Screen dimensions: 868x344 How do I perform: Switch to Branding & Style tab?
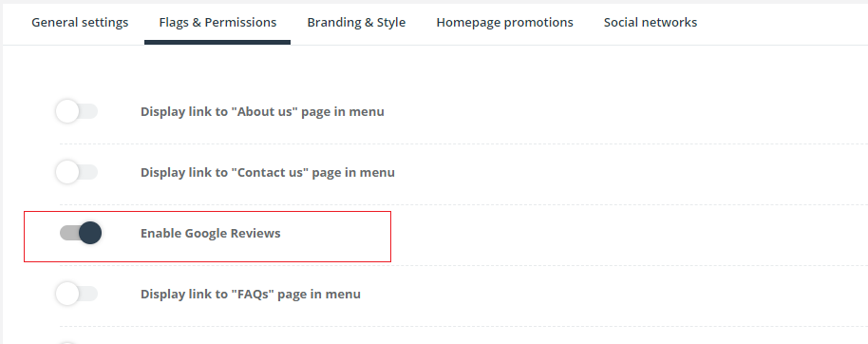(x=356, y=23)
